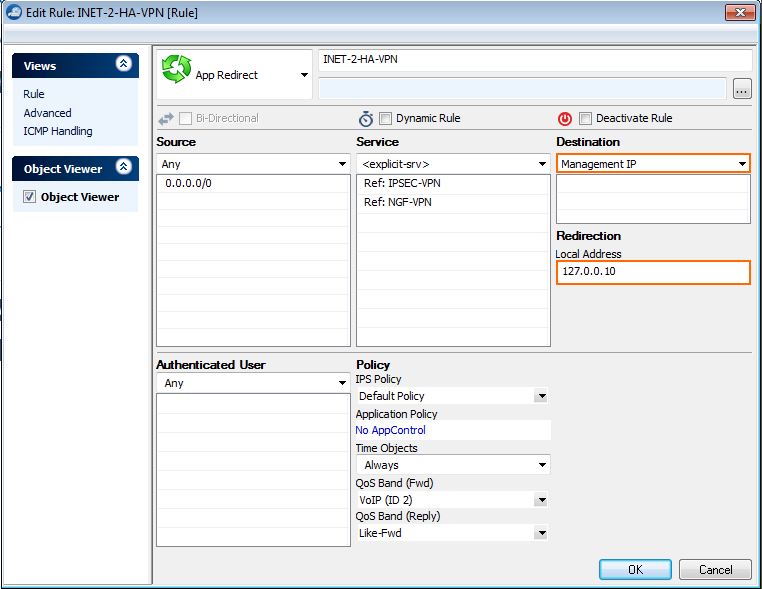This screenshot has height=589, width=762.
Task: Check the Deactivate Rule checkbox
Action: (x=585, y=119)
